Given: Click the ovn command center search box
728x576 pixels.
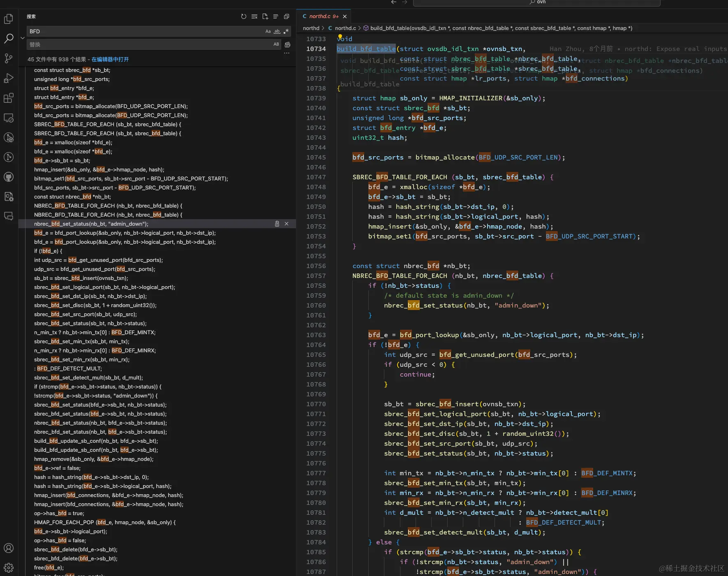Looking at the screenshot, I should click(536, 2).
